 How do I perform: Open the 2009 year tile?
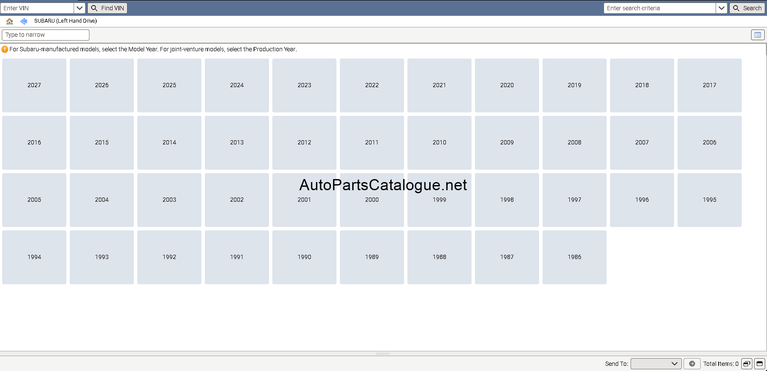point(507,142)
